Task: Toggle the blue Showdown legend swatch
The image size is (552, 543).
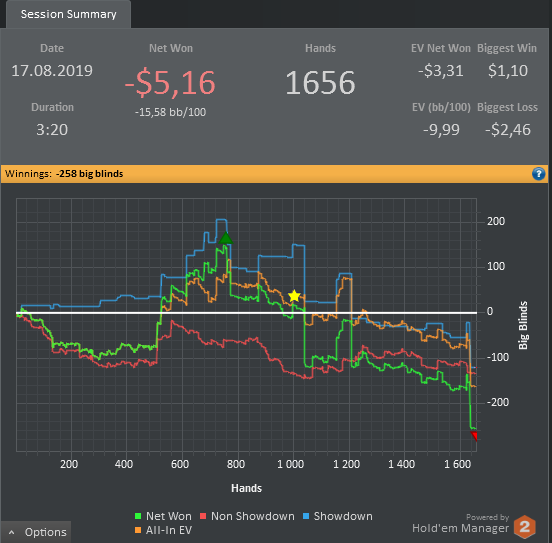Action: pyautogui.click(x=306, y=516)
